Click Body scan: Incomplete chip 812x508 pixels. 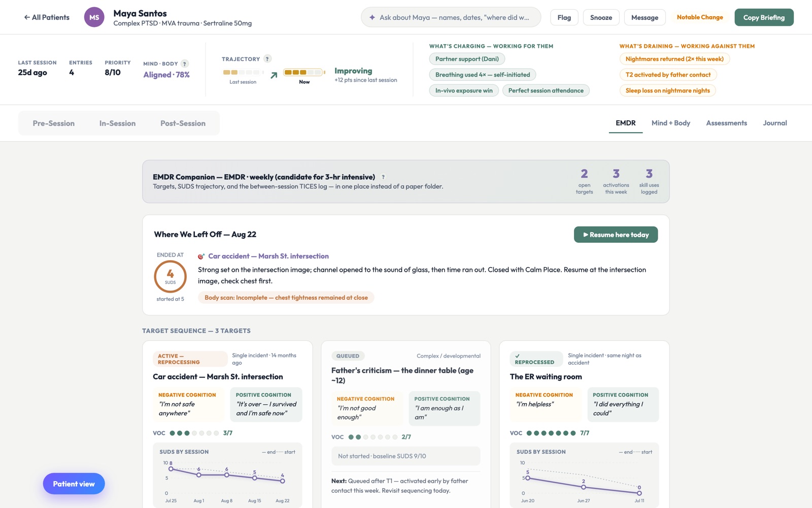286,298
